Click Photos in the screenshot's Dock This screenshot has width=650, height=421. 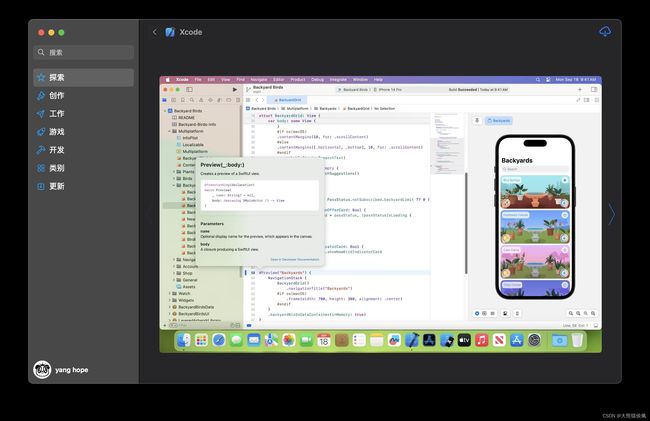click(x=289, y=341)
